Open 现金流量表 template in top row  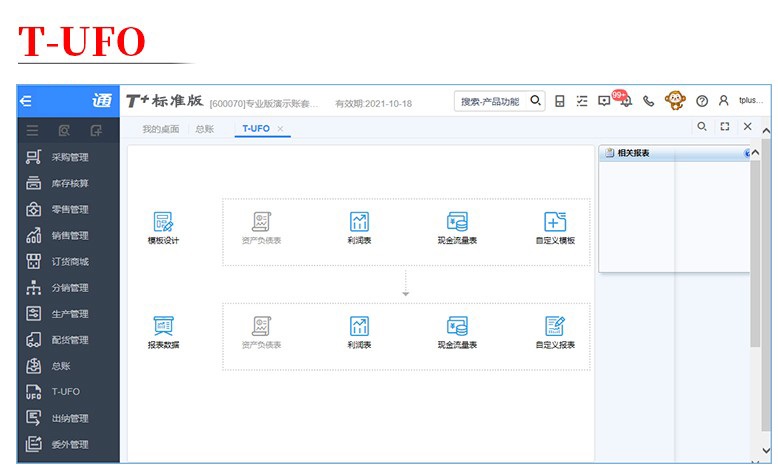click(457, 228)
